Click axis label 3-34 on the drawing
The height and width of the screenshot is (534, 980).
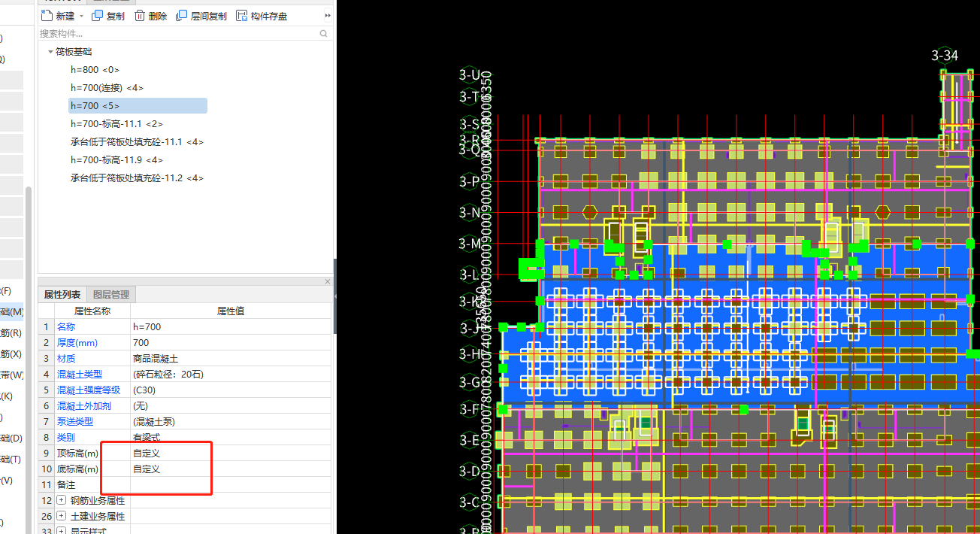coord(945,56)
